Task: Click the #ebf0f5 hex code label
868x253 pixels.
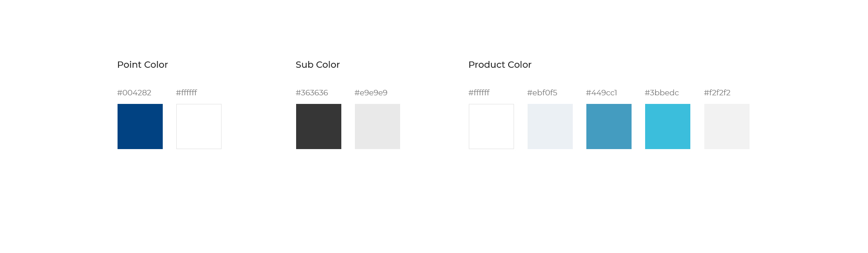Action: tap(542, 93)
